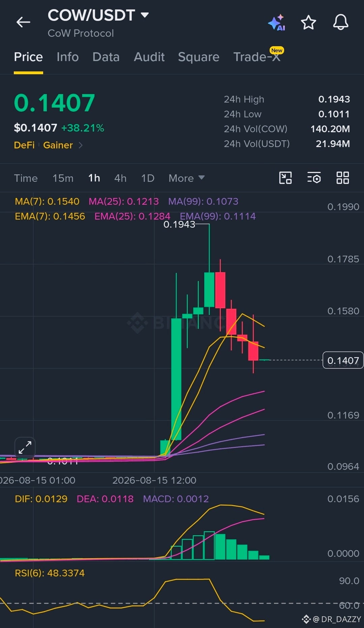The height and width of the screenshot is (628, 364).
Task: Select the 15m interval
Action: click(x=63, y=178)
